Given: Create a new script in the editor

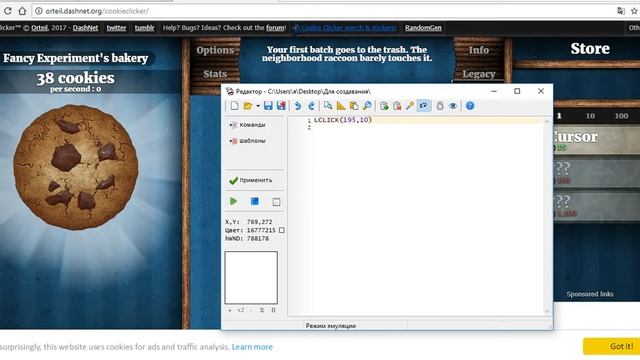Looking at the screenshot, I should coord(234,106).
